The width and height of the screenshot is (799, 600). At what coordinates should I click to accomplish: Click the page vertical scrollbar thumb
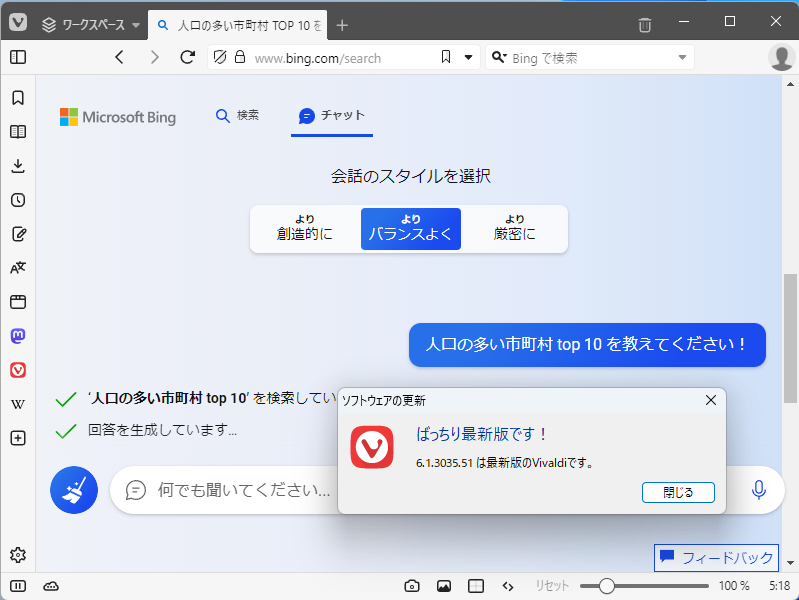[790, 338]
